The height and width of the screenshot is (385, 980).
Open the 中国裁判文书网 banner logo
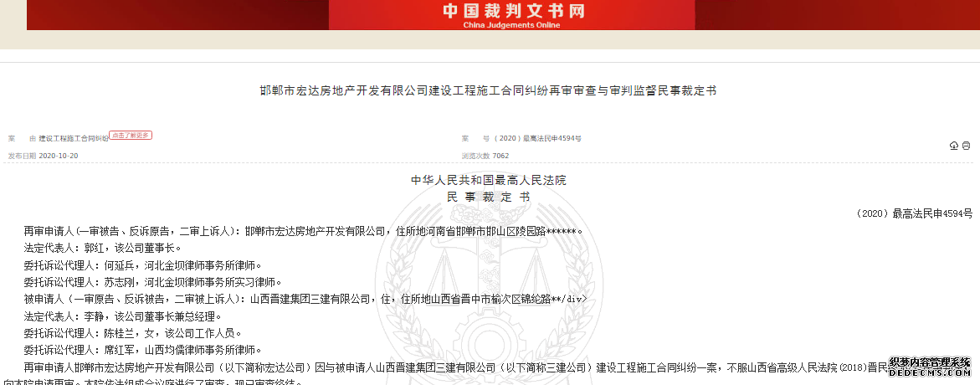pyautogui.click(x=512, y=11)
